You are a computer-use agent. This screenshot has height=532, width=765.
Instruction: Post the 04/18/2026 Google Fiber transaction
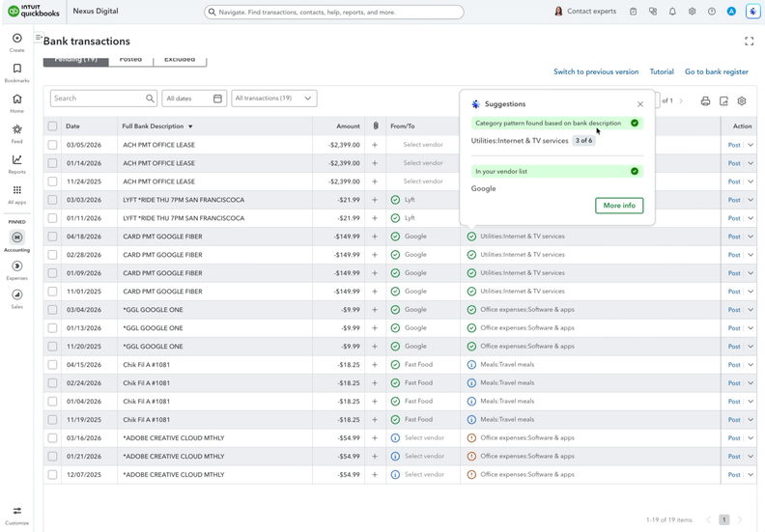[734, 237]
